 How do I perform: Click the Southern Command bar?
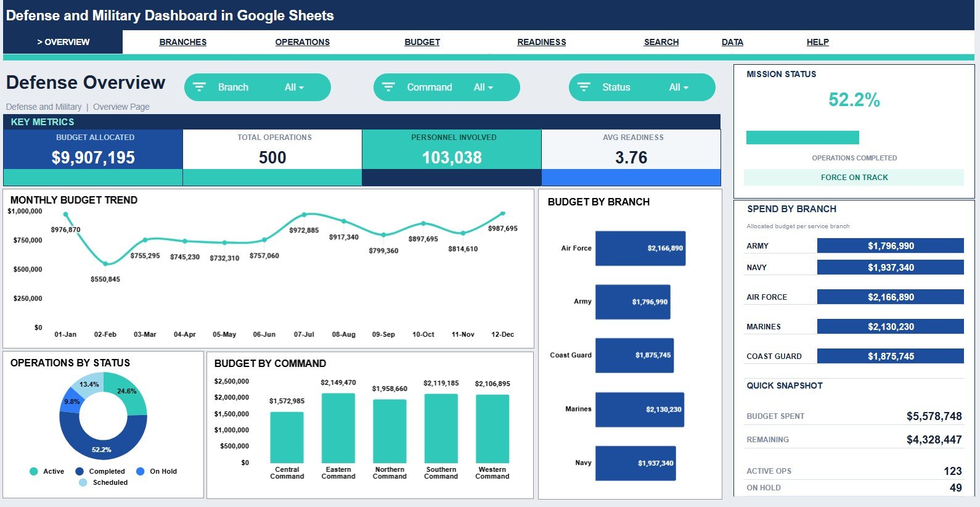point(441,429)
